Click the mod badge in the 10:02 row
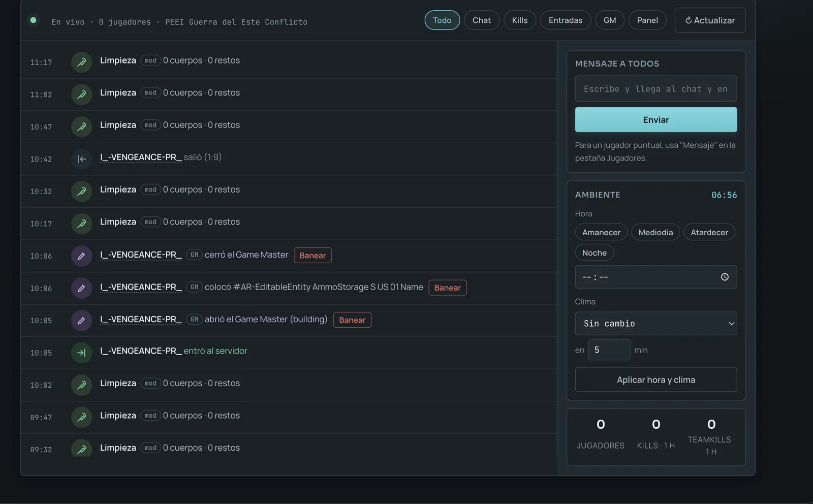Viewport: 813px width, 504px height. click(x=150, y=383)
